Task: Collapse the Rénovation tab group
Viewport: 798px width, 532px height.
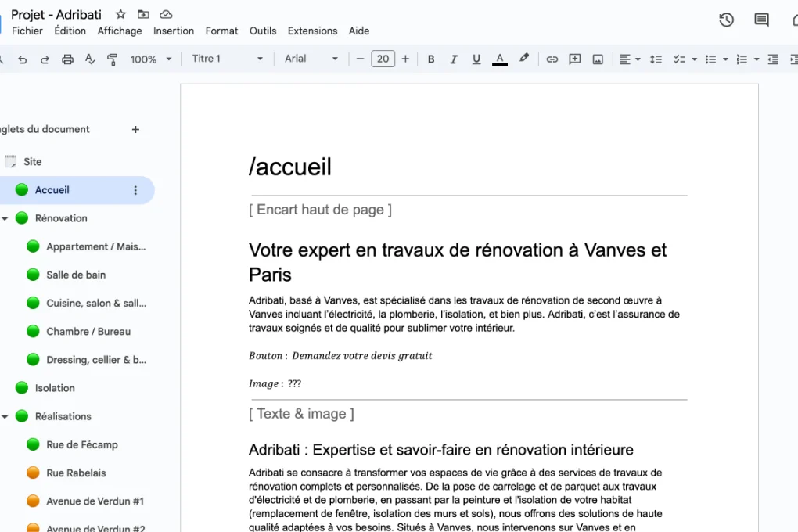Action: point(5,218)
